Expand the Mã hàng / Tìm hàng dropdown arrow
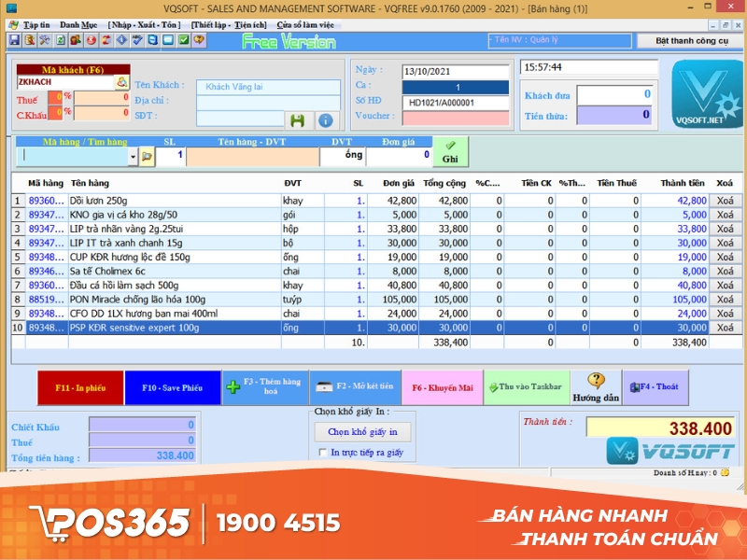The width and height of the screenshot is (747, 560). coord(133,156)
